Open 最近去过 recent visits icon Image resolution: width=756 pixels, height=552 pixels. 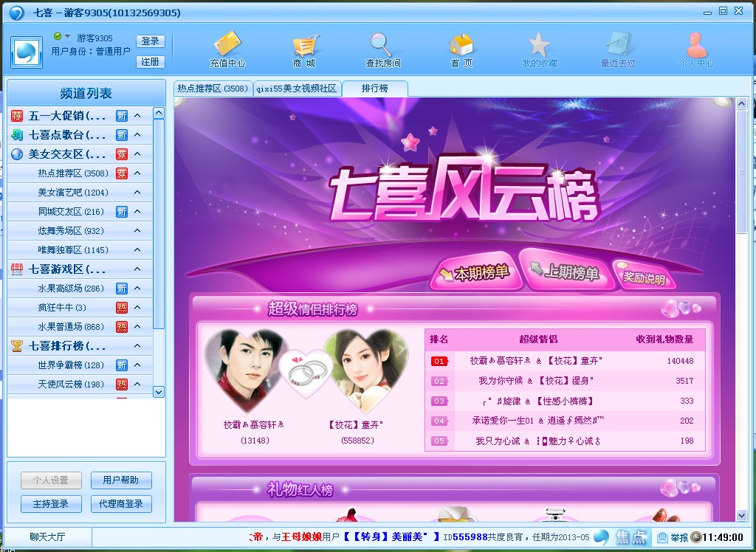[x=618, y=46]
